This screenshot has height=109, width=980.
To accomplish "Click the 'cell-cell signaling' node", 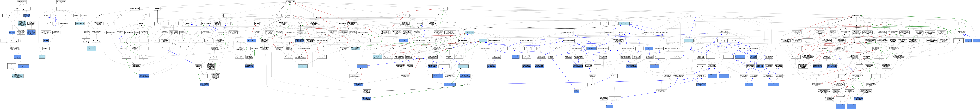I will 129,32.
